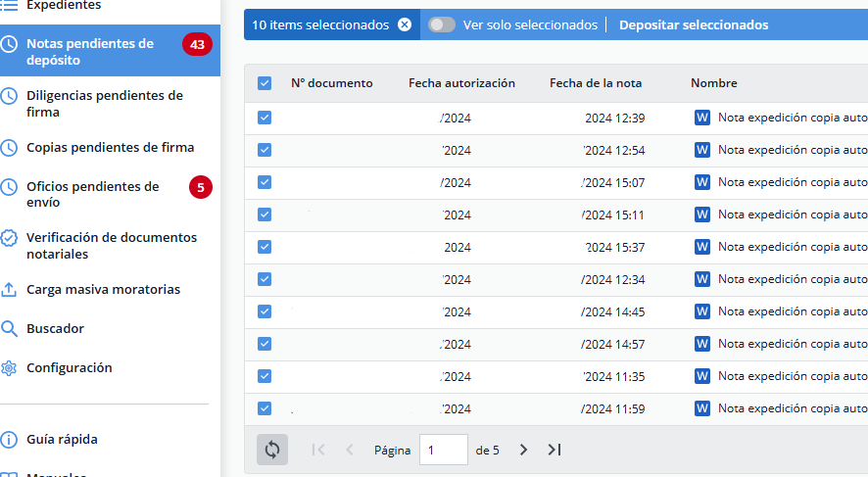The width and height of the screenshot is (868, 477).
Task: Click the Guía rápida info icon
Action: (x=9, y=440)
